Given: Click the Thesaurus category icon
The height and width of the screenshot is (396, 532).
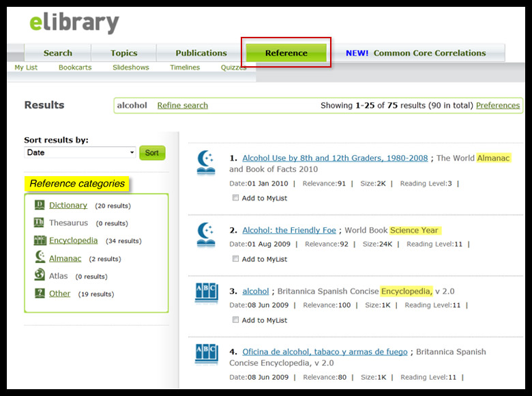Looking at the screenshot, I should [x=39, y=223].
